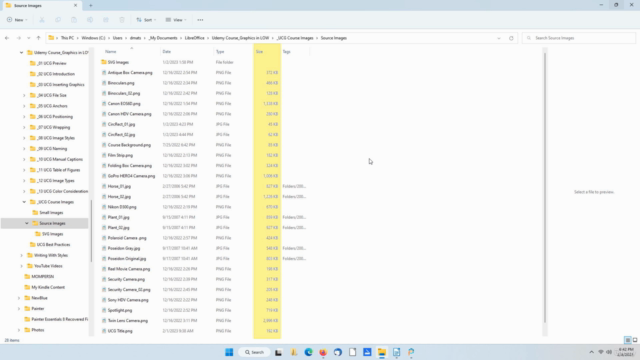Show hidden system tray icons

591,352
